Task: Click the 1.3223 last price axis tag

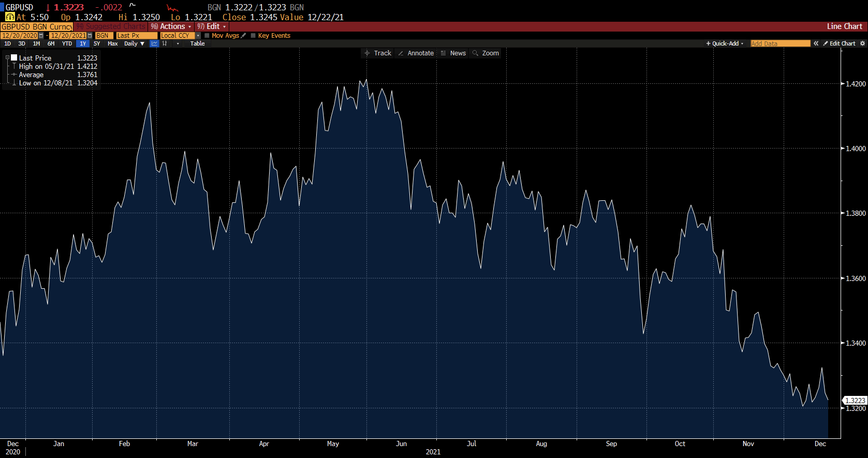Action: coord(855,401)
